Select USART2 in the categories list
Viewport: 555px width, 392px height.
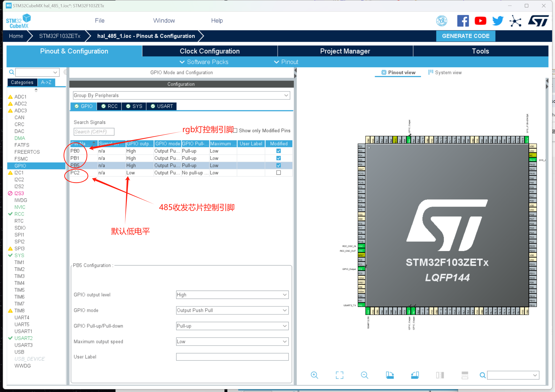click(x=23, y=338)
